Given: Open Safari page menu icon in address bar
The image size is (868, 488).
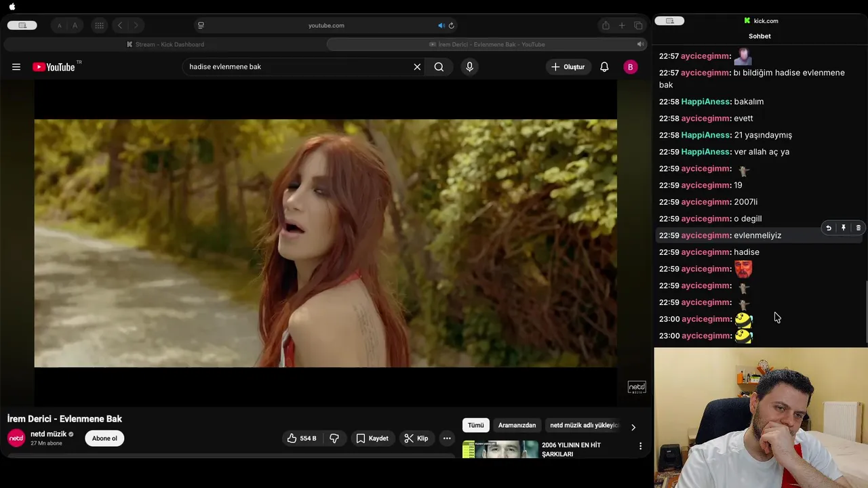Looking at the screenshot, I should tap(201, 26).
